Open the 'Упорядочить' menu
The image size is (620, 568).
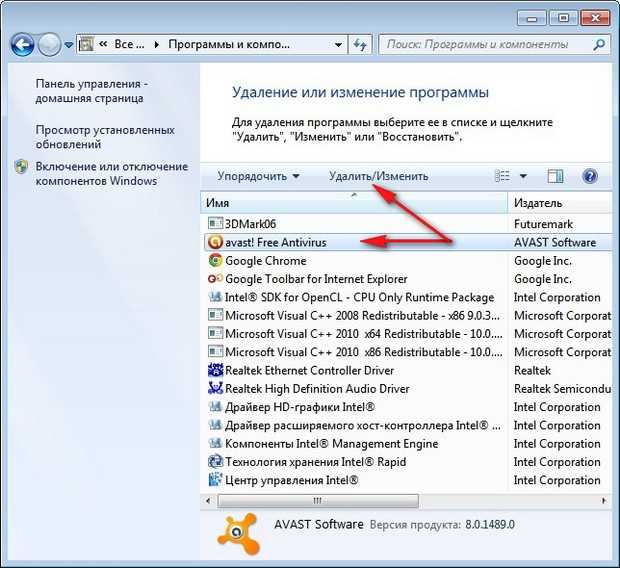point(258,176)
